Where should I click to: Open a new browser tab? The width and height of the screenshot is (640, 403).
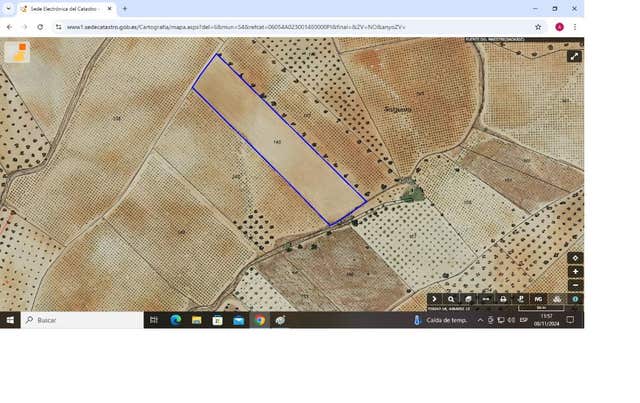click(125, 8)
